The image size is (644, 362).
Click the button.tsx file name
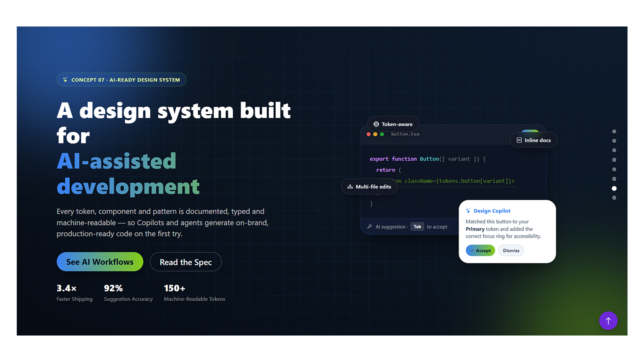click(x=405, y=134)
